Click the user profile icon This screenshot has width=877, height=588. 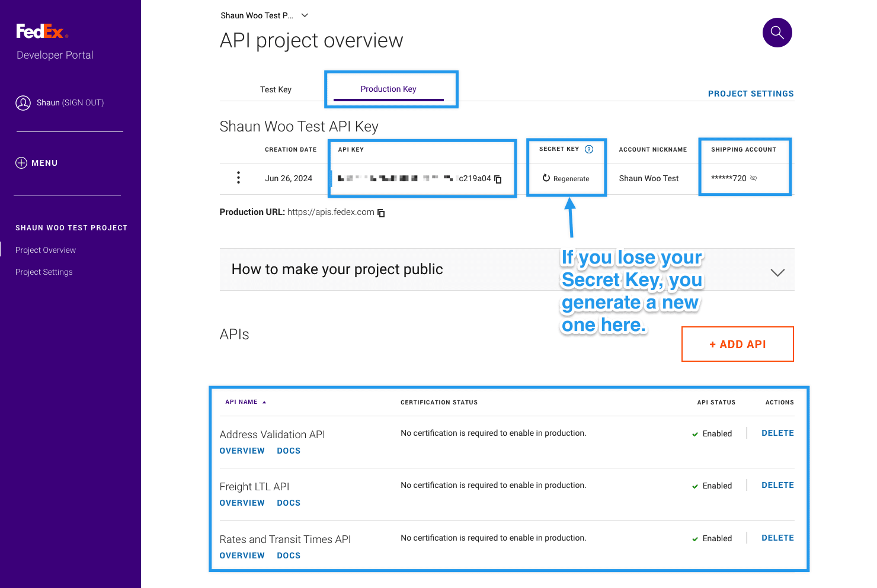(x=23, y=103)
